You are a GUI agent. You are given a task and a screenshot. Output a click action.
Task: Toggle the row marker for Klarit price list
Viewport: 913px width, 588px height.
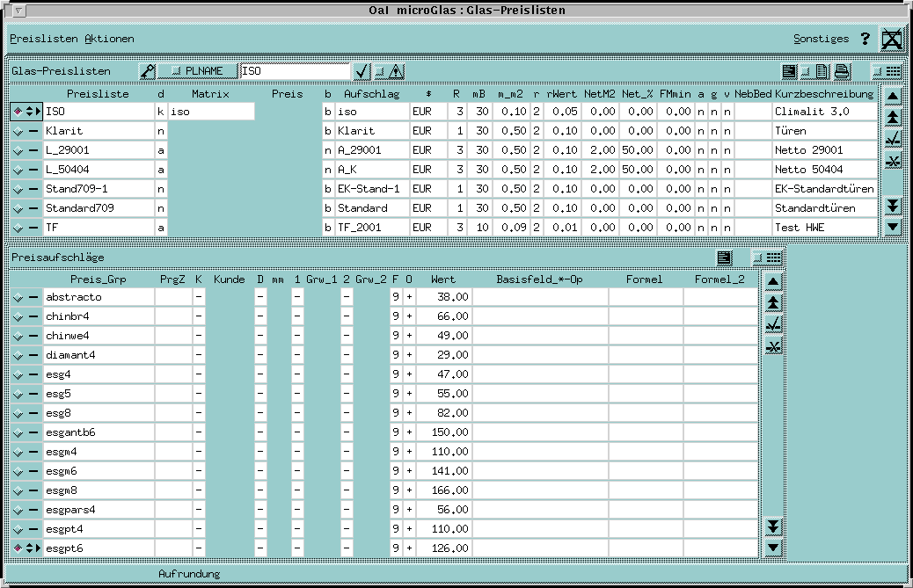(x=18, y=131)
